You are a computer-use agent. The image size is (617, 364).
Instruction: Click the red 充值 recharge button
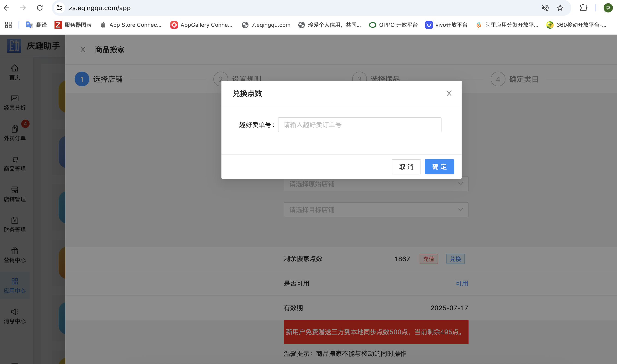428,259
